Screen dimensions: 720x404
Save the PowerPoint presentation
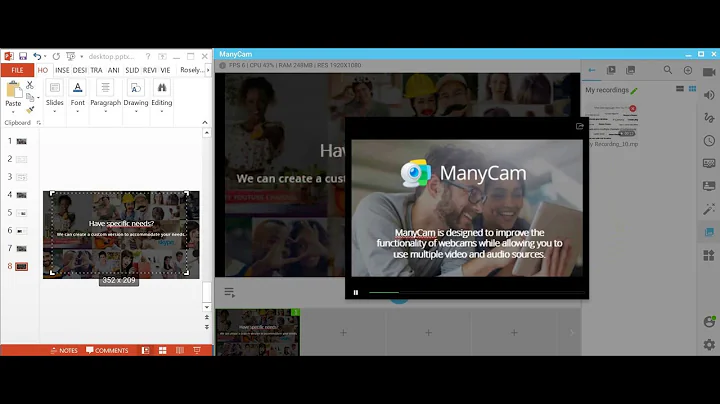(22, 56)
